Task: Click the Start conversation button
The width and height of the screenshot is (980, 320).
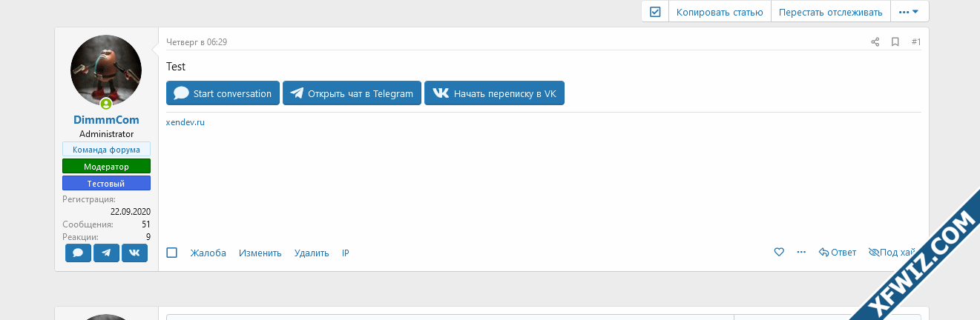Action: pyautogui.click(x=223, y=93)
